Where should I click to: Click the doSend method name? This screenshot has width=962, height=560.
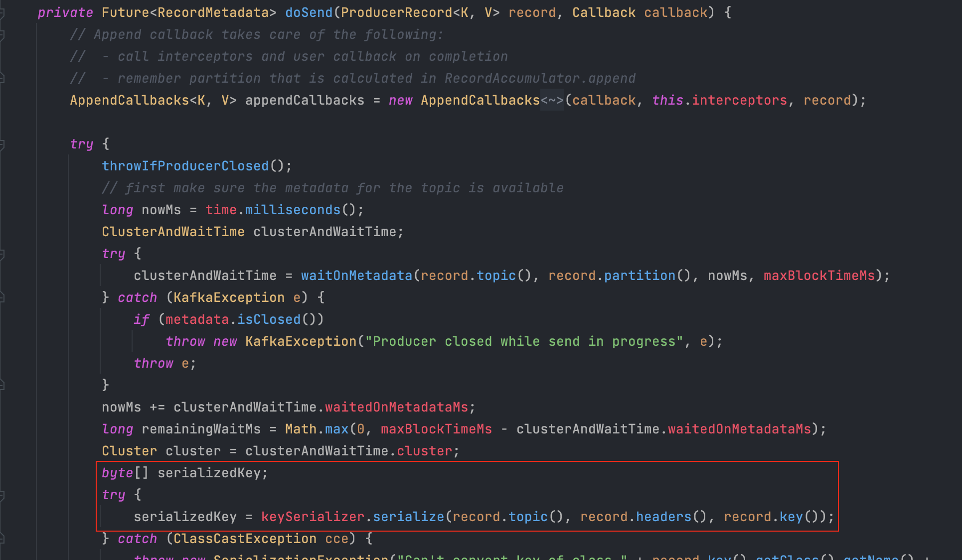[x=309, y=13]
